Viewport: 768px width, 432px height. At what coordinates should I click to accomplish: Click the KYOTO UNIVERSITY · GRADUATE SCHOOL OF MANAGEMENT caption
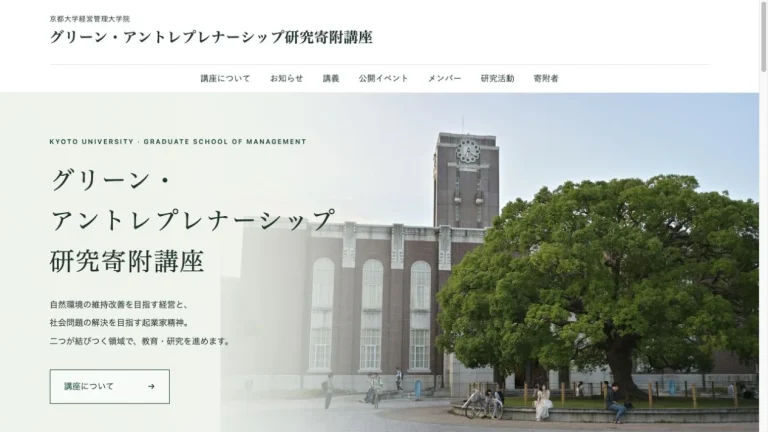pyautogui.click(x=178, y=142)
